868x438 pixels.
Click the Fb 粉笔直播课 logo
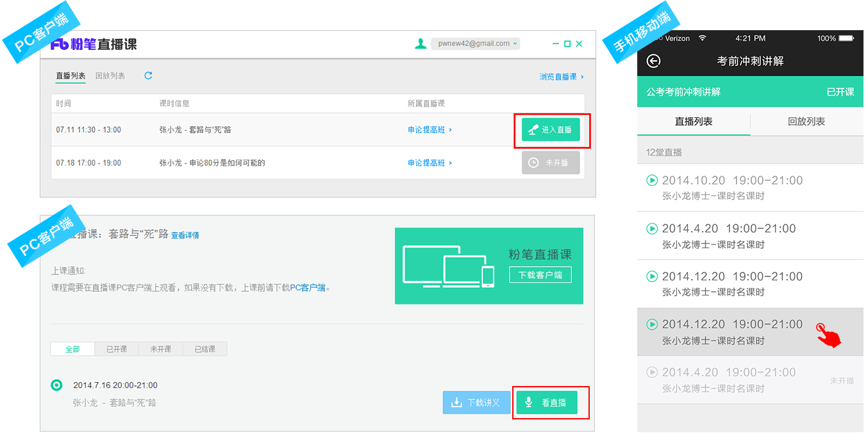(94, 44)
